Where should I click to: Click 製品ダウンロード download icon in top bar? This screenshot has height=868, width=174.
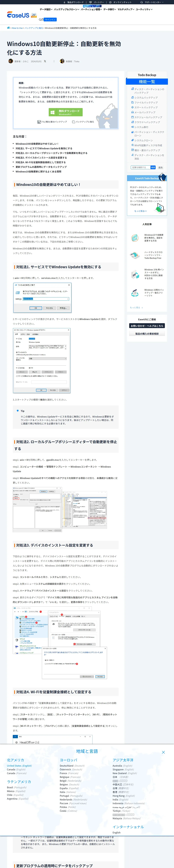point(65,2)
